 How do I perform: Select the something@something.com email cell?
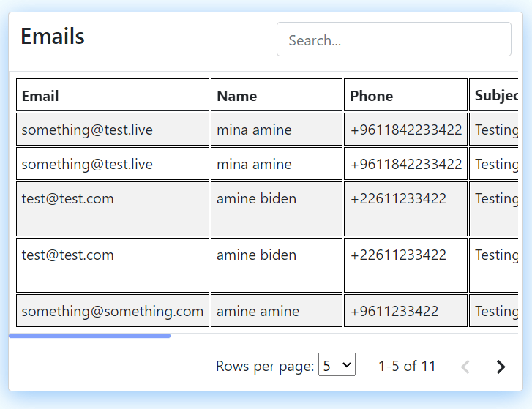coord(113,311)
